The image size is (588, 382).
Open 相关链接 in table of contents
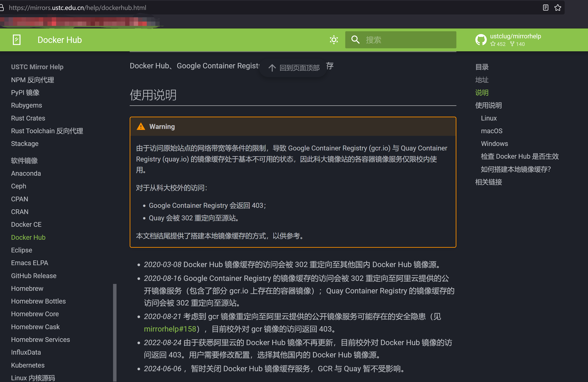tap(489, 182)
